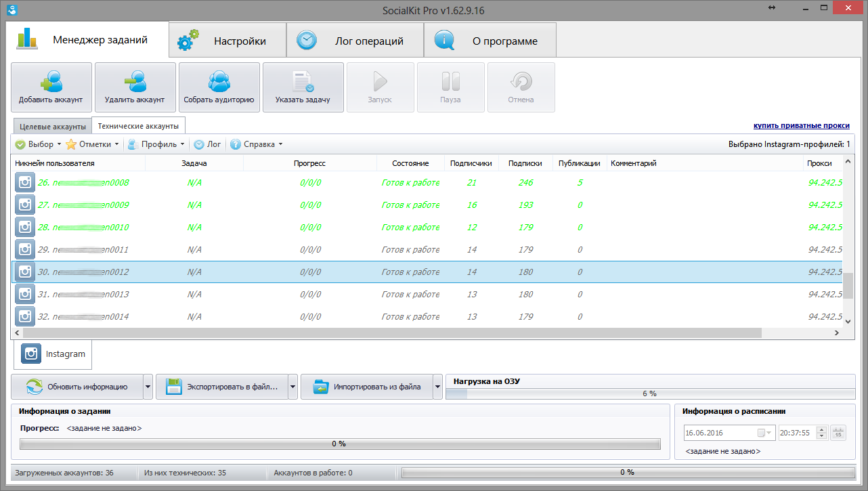Select the Целевые аккаунты tab

pos(52,127)
